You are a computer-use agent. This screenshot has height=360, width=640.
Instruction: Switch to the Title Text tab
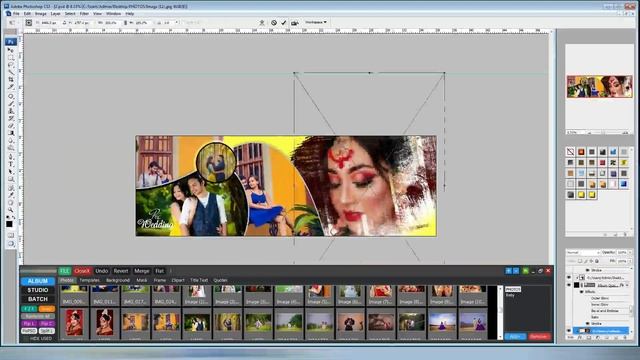tap(199, 280)
